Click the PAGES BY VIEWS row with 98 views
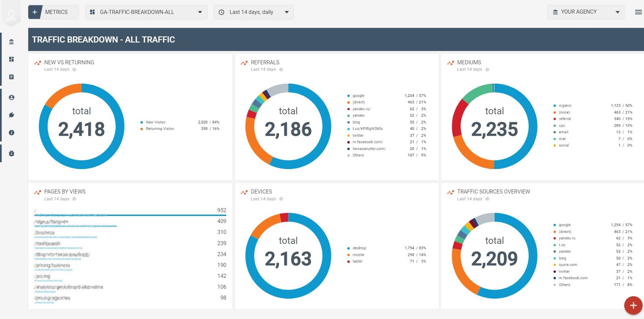Viewport: 644px width, 319px height. (x=130, y=299)
